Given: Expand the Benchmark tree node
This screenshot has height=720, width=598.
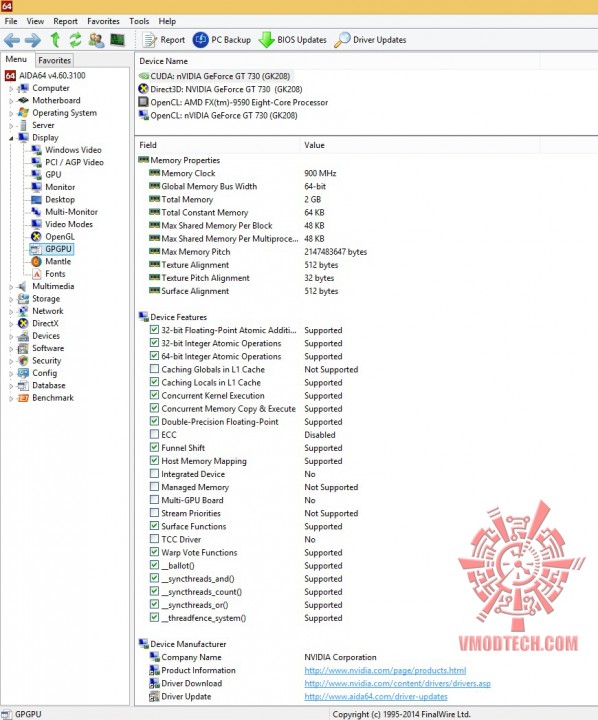Looking at the screenshot, I should pyautogui.click(x=11, y=399).
